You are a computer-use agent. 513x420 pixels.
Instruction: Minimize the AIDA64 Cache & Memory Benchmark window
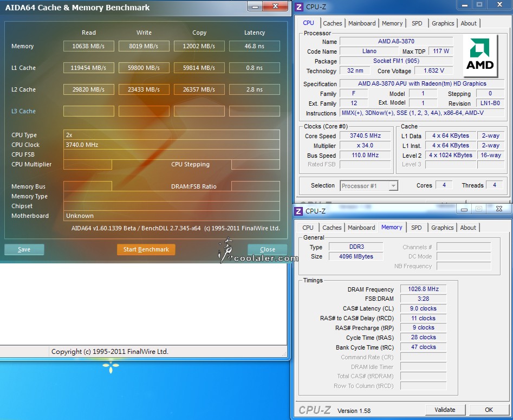(x=255, y=6)
